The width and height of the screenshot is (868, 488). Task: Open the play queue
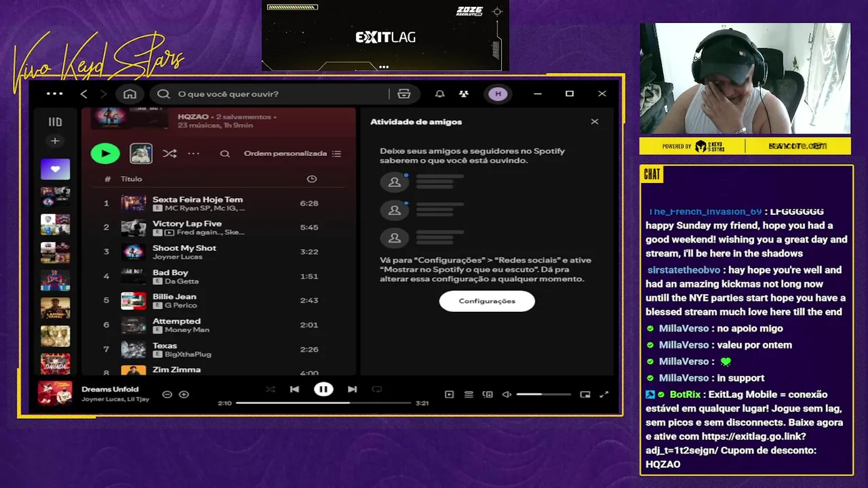pos(469,394)
